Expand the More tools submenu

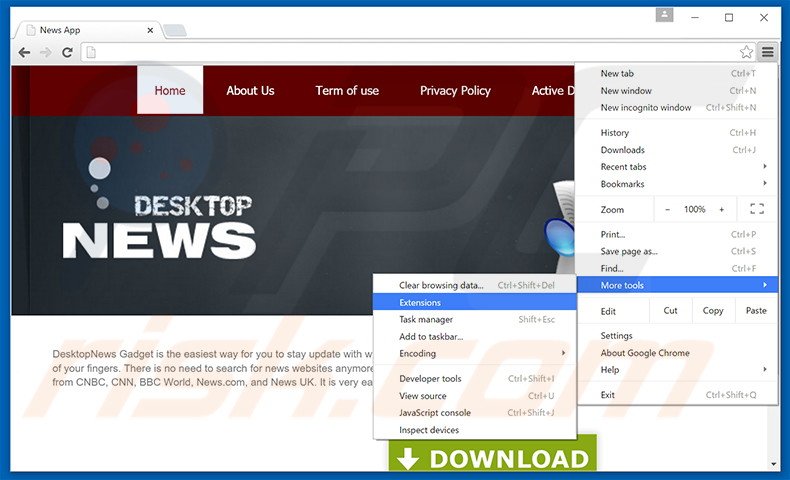click(x=677, y=285)
